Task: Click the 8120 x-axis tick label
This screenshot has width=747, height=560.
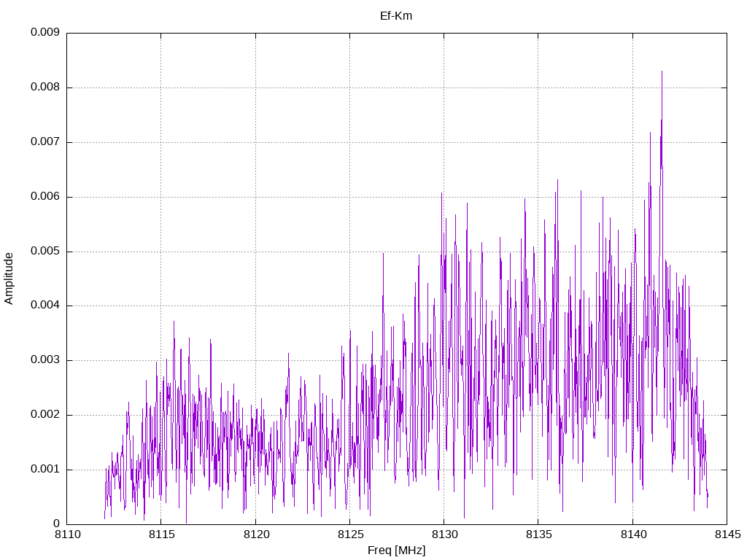Action: tap(256, 534)
